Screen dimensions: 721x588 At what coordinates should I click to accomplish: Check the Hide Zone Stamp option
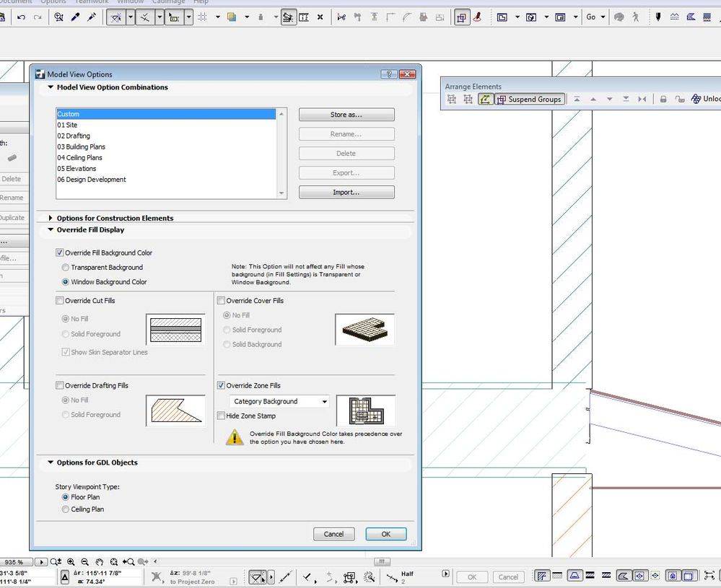pyautogui.click(x=222, y=416)
